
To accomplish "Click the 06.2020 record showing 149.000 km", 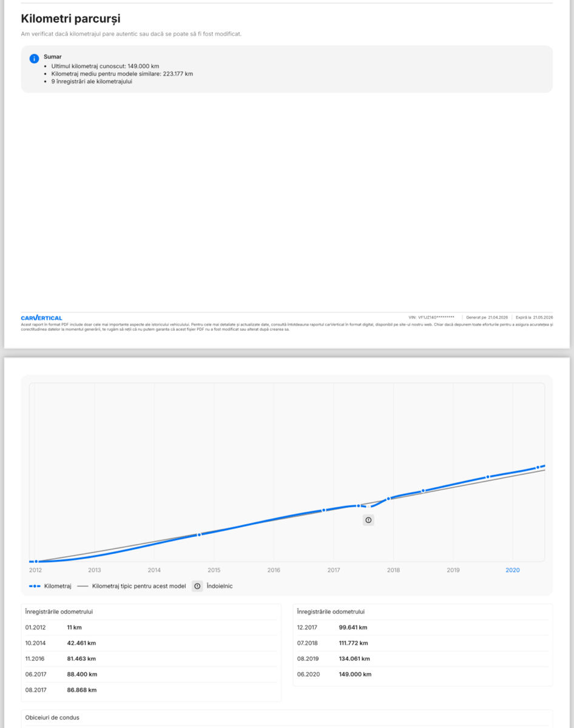I will point(423,674).
